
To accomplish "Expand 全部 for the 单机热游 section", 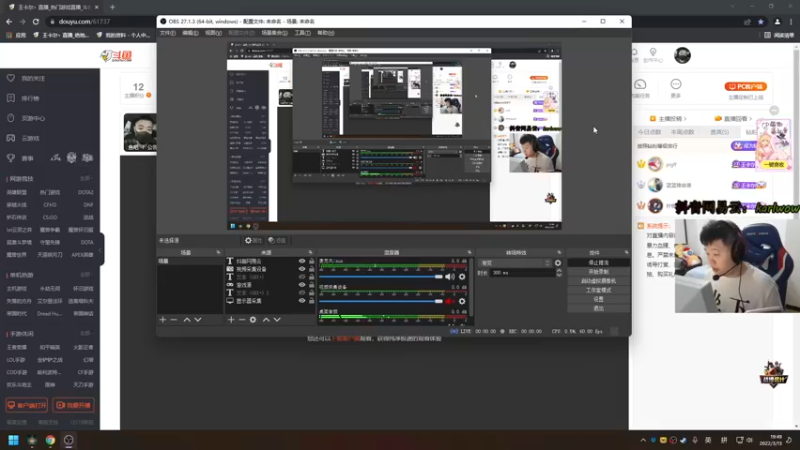I will coord(85,274).
